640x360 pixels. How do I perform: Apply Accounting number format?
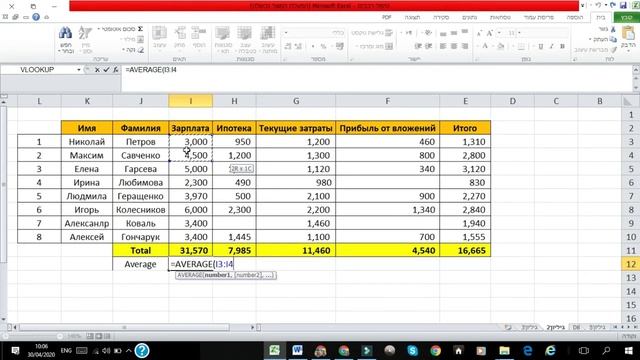pyautogui.click(x=340, y=47)
